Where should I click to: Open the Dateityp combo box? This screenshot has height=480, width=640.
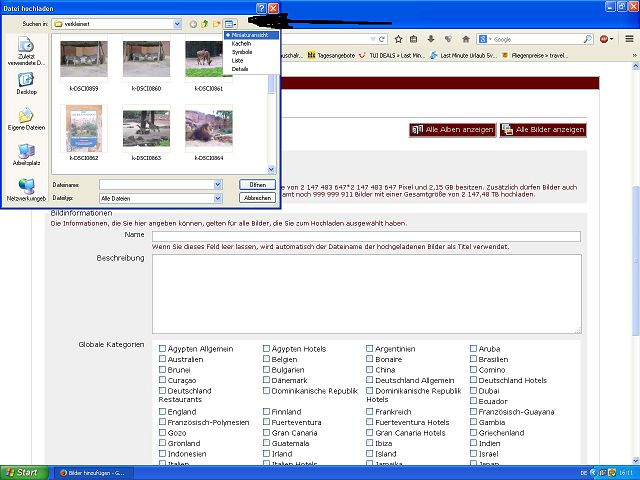[216, 198]
